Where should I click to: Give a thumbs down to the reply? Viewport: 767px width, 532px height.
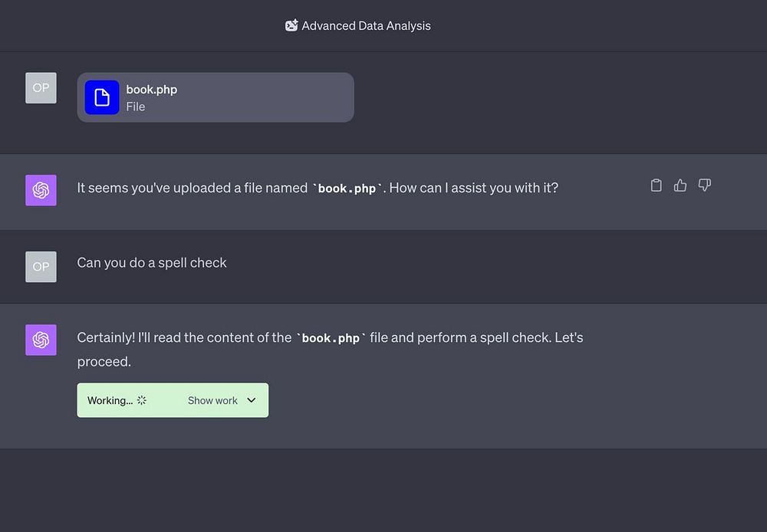point(705,186)
